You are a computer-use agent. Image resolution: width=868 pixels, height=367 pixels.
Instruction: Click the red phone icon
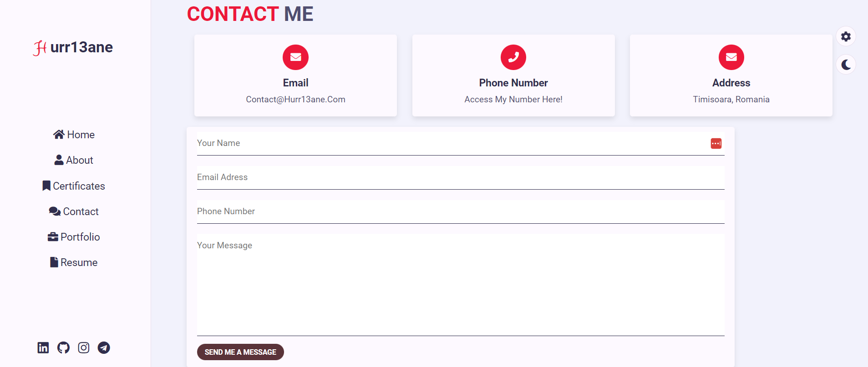pos(513,57)
